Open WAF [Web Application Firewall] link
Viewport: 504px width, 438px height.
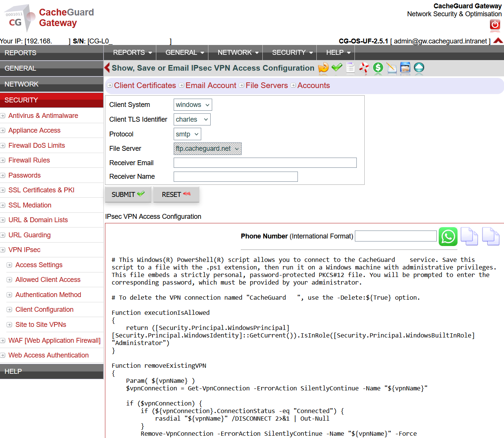pyautogui.click(x=54, y=340)
